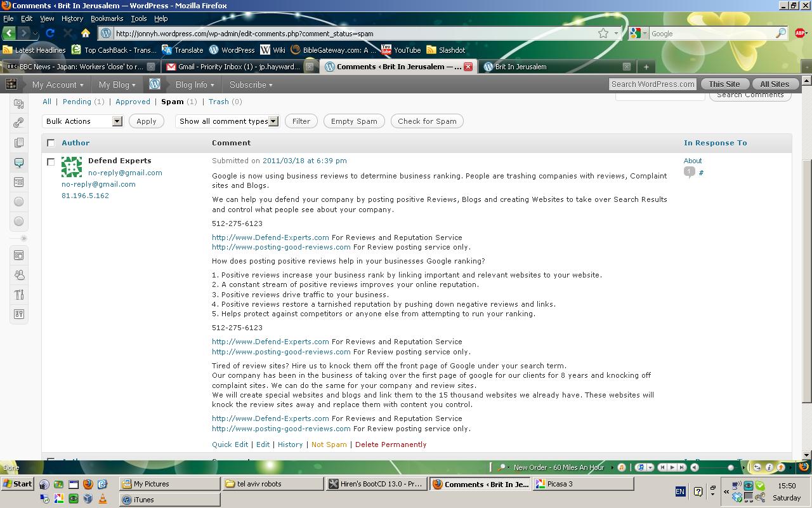The image size is (812, 508).
Task: Reload the page with the refresh icon
Action: [50, 33]
